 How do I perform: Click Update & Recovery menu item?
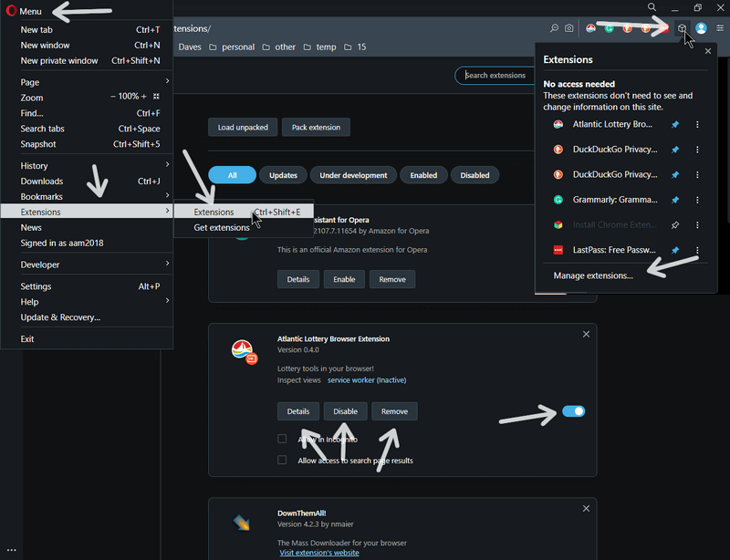coord(87,317)
